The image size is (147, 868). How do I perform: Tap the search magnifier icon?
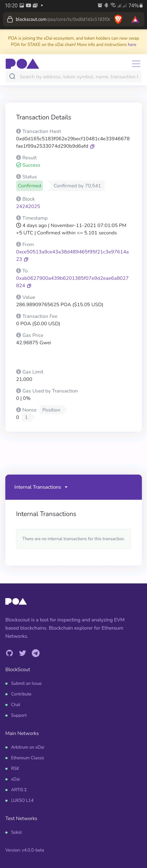pyautogui.click(x=12, y=77)
